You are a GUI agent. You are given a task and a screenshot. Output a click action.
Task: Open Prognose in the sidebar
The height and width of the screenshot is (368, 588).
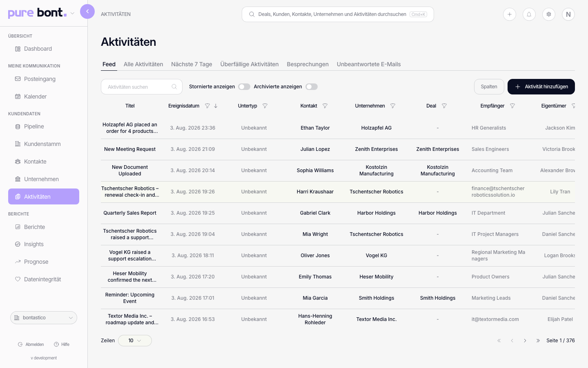click(x=44, y=262)
